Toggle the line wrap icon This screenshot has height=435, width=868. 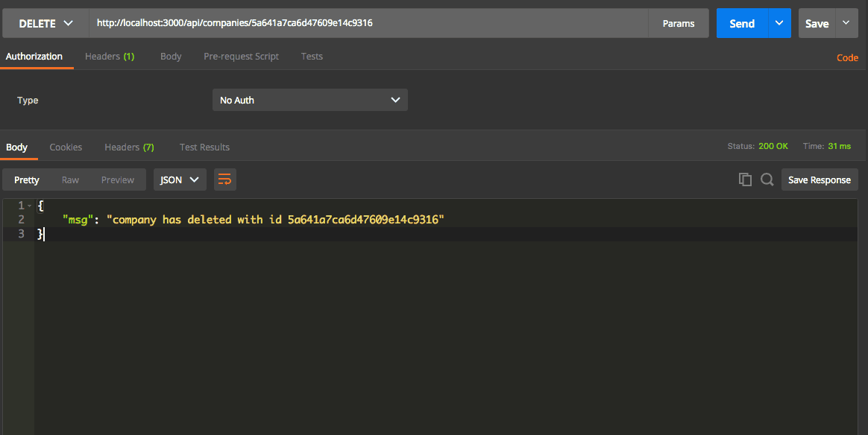pyautogui.click(x=224, y=180)
